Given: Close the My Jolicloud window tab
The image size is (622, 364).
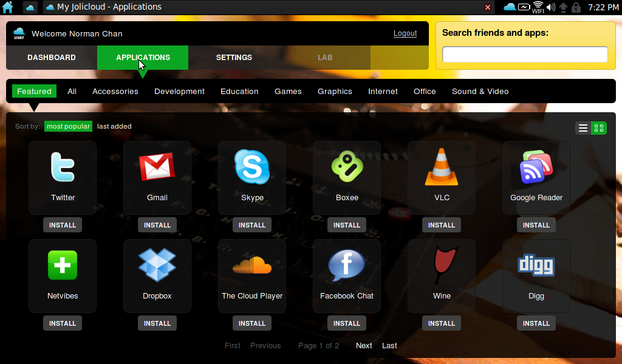Looking at the screenshot, I should 488,7.
